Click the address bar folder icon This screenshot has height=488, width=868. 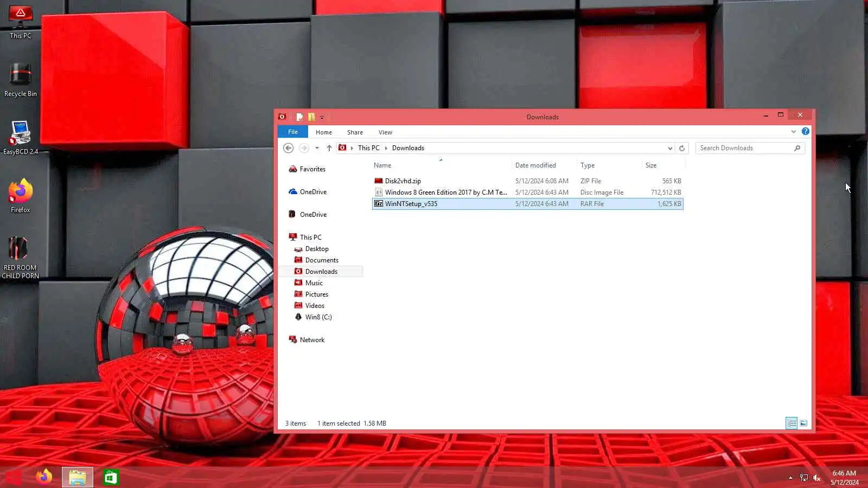pos(342,147)
